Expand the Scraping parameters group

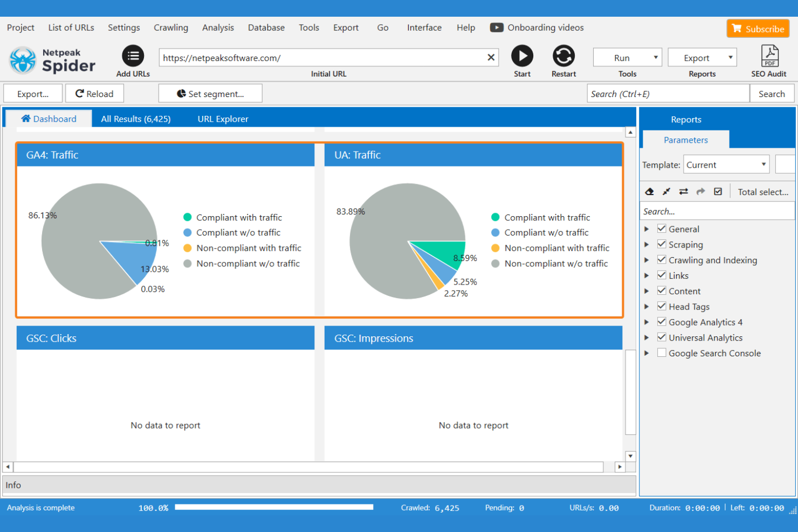[x=646, y=245]
